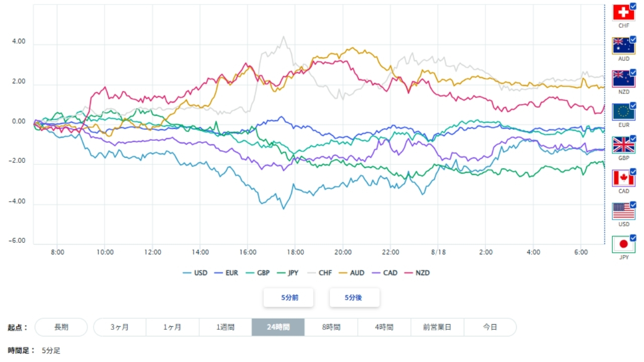Click the AUD Australian flag icon
The image size is (644, 362).
click(x=623, y=46)
